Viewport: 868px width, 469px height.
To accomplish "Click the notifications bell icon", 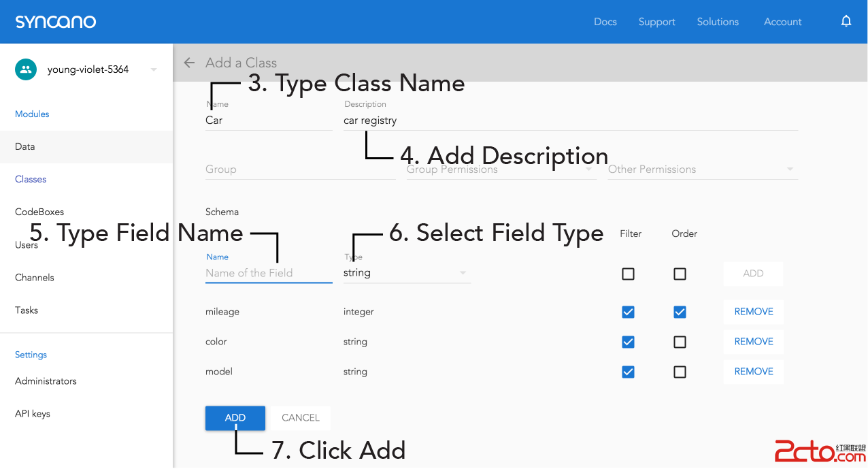I will (x=846, y=22).
